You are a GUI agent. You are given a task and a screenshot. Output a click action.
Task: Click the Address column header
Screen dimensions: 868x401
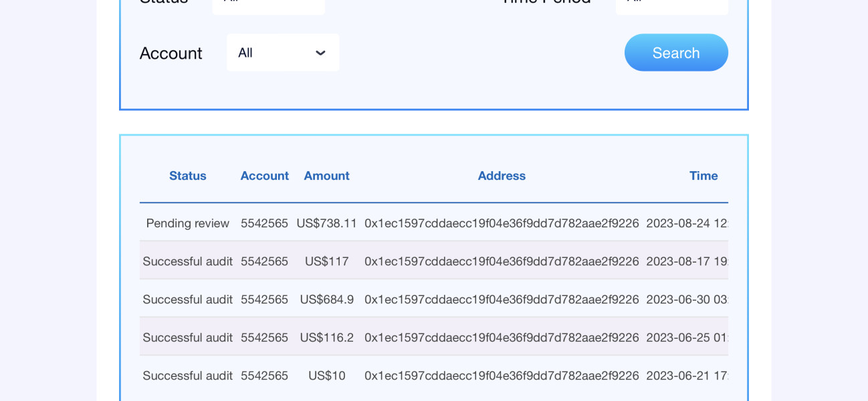point(502,176)
